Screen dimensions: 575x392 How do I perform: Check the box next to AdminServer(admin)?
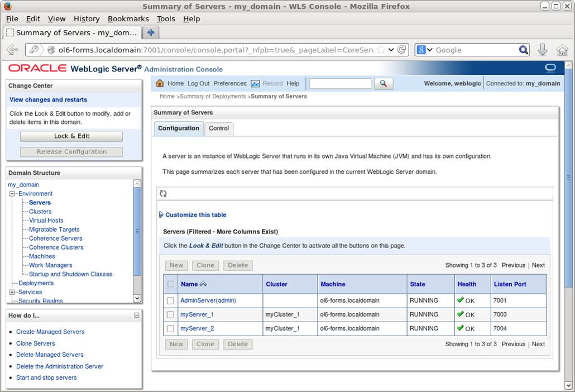(x=170, y=300)
